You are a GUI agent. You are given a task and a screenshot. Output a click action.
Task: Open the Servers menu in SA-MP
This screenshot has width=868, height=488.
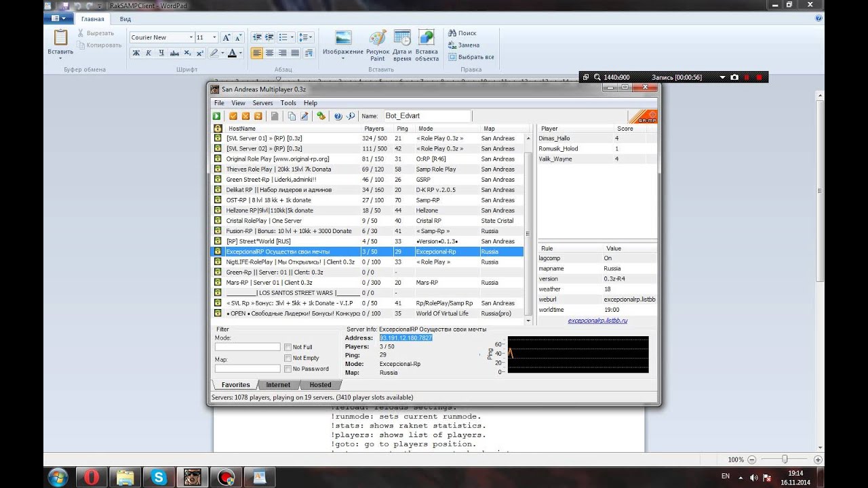tap(262, 103)
